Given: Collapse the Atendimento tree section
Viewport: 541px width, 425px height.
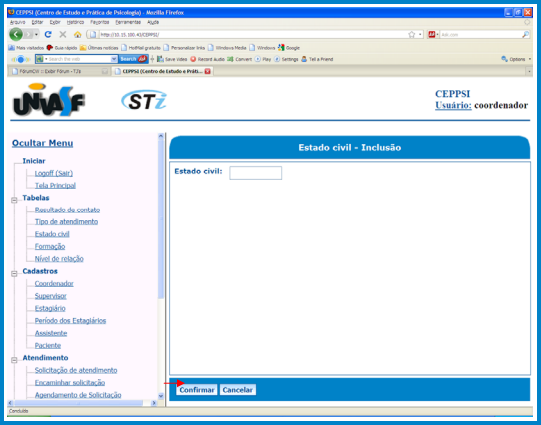Looking at the screenshot, I should pyautogui.click(x=14, y=360).
